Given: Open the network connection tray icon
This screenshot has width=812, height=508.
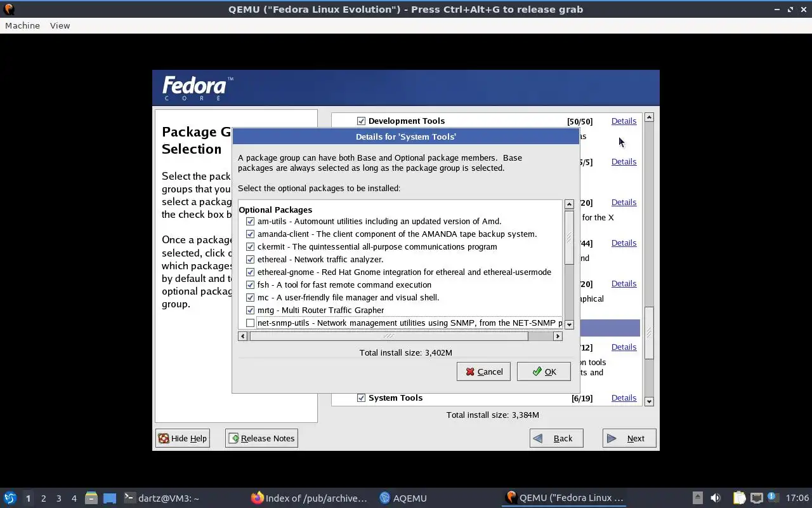Looking at the screenshot, I should point(756,498).
